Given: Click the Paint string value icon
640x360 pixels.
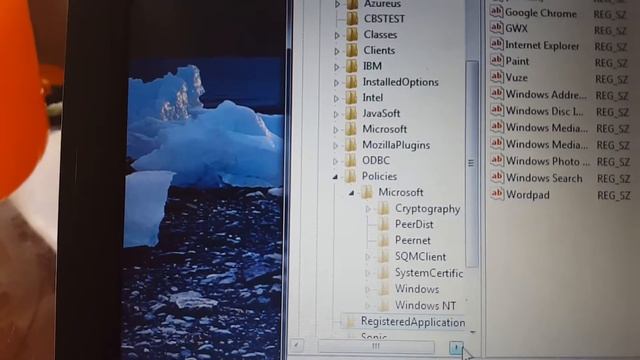Looking at the screenshot, I should 496,60.
